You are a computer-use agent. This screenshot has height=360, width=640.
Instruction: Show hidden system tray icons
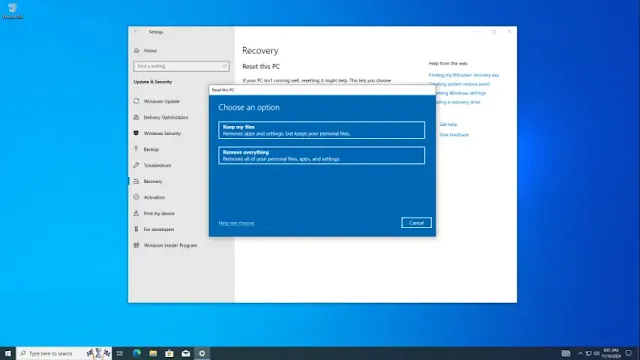click(x=580, y=353)
